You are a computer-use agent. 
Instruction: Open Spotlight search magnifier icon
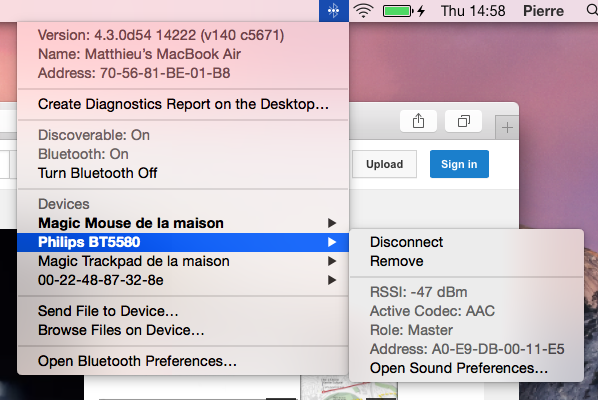pos(592,10)
